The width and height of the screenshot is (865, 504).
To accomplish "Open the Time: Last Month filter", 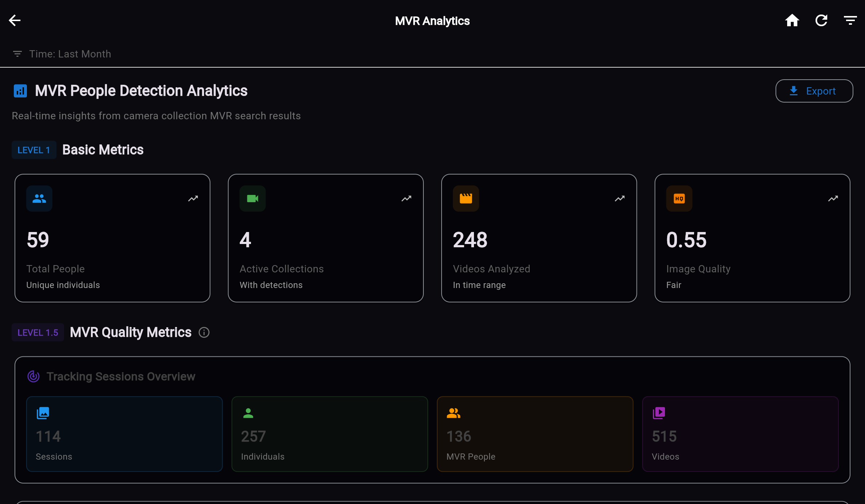I will point(62,54).
